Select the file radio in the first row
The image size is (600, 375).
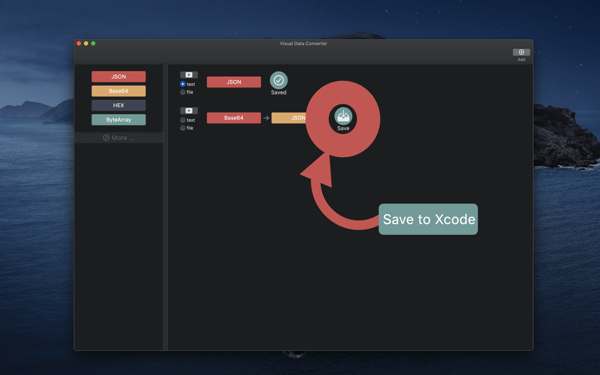(183, 92)
